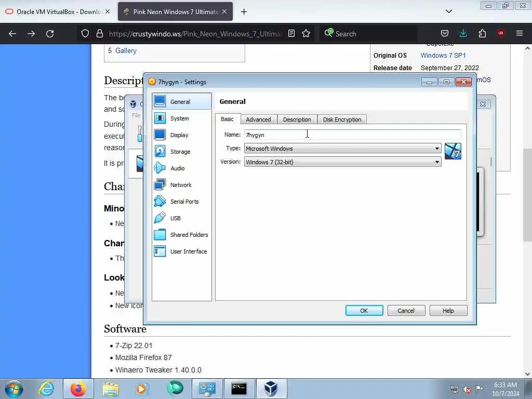
Task: Open the Gallery contents link
Action: coord(126,50)
